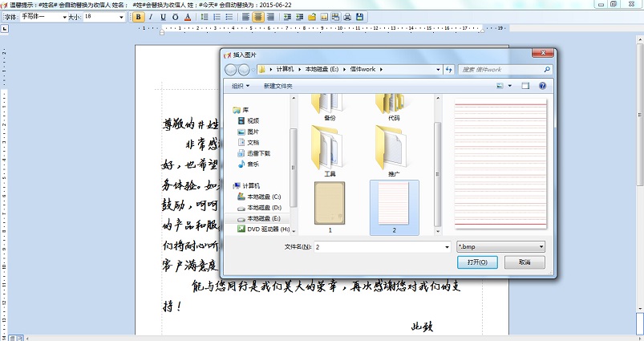
Task: Click the 打开(O) button
Action: (x=477, y=262)
